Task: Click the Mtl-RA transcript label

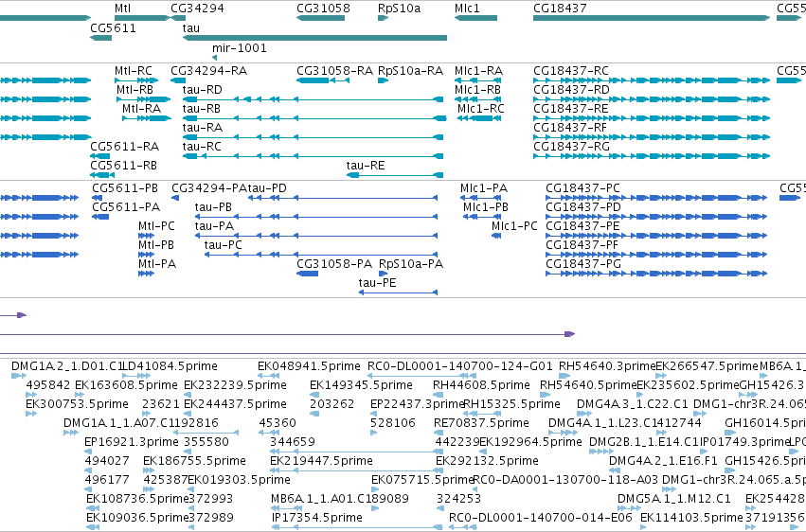Action: 141,108
